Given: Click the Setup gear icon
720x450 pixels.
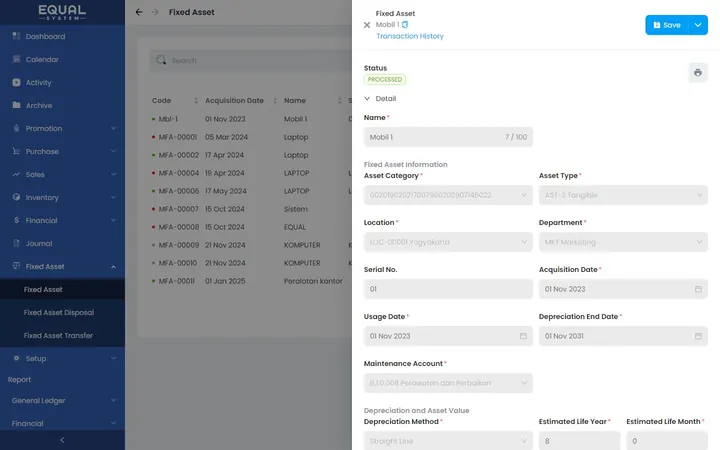Looking at the screenshot, I should (16, 358).
